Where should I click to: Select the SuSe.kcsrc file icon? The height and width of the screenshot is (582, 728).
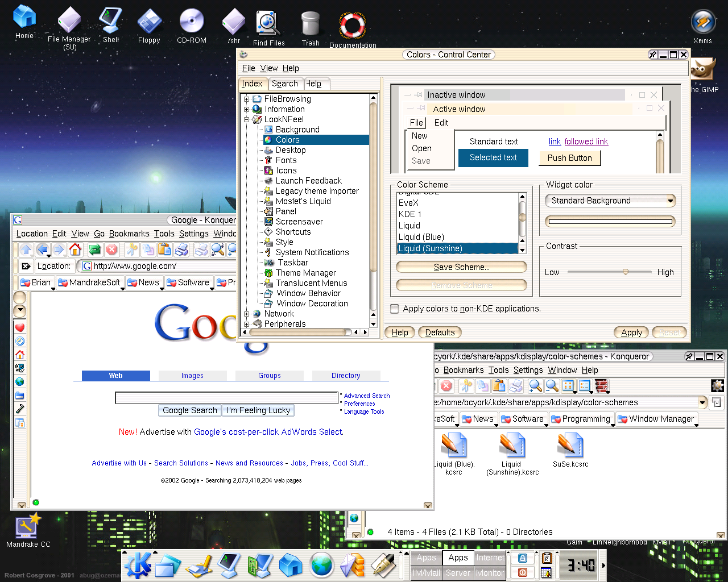click(x=570, y=445)
